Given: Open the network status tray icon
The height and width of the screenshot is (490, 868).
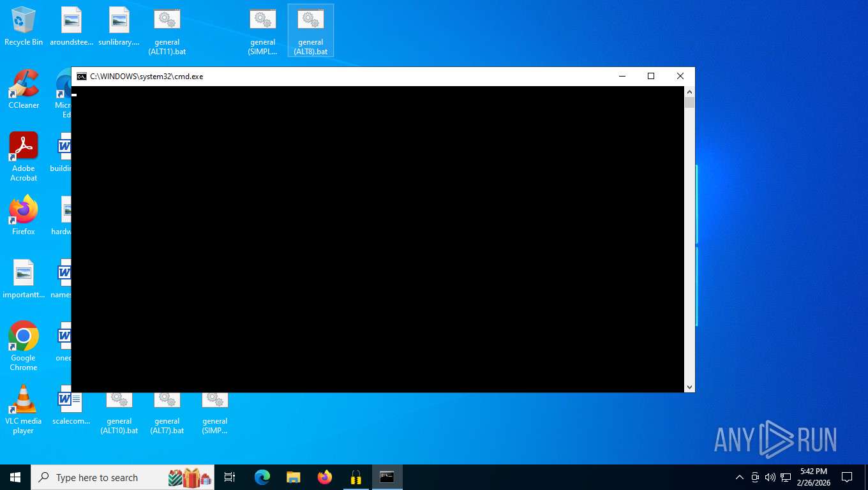Looking at the screenshot, I should pos(786,477).
